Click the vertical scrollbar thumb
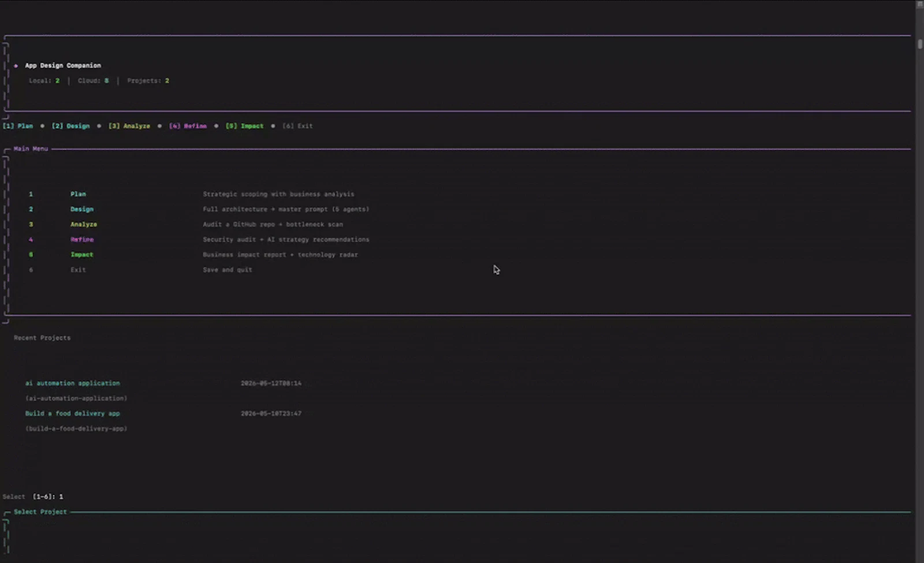Screen dimensions: 924x563 coord(920,44)
